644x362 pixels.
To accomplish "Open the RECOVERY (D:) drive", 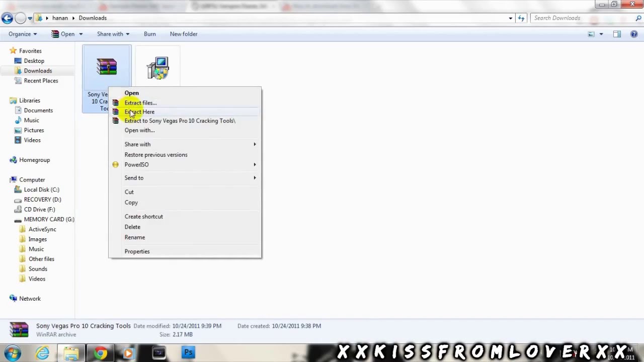I will [x=42, y=200].
